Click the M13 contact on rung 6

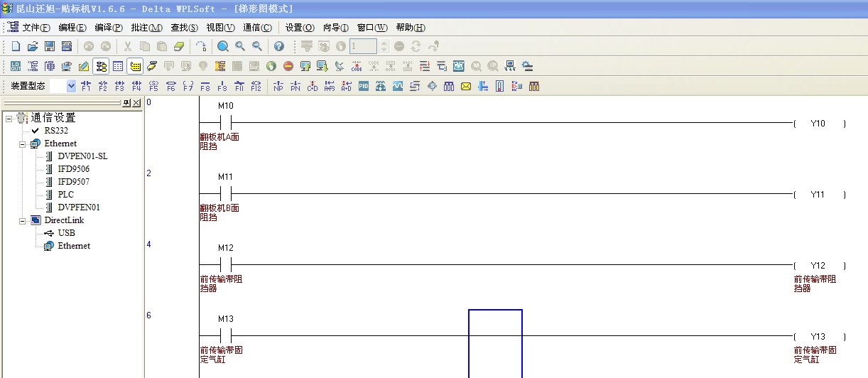pyautogui.click(x=226, y=335)
